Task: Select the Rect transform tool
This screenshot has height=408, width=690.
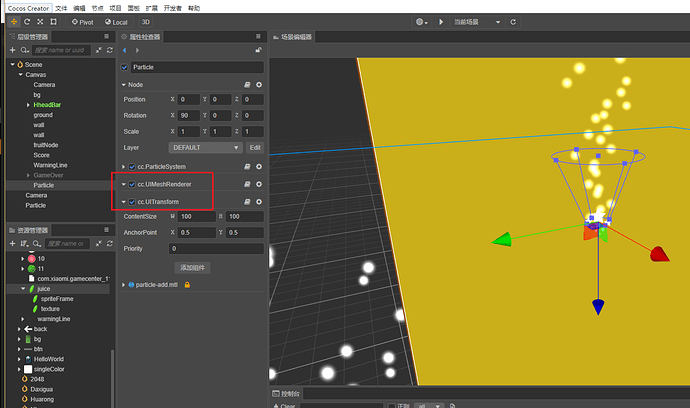Action: pos(53,22)
